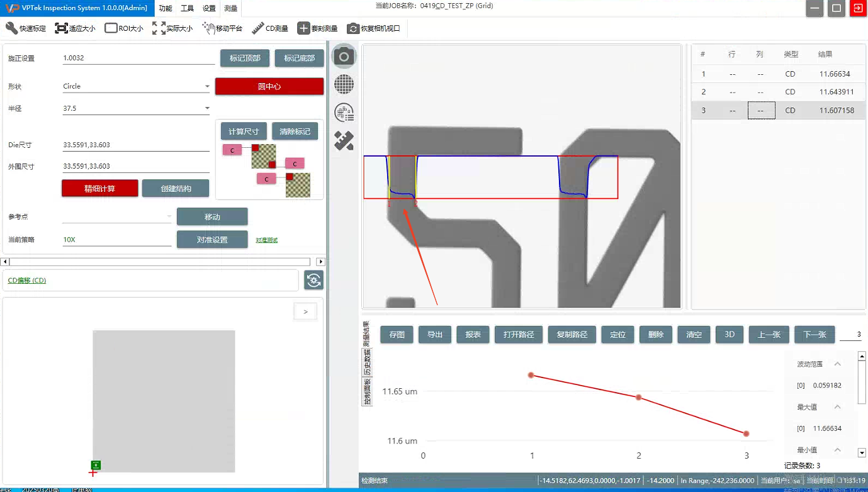Viewport: 868px width, 492px height.
Task: Open the wafer list icon under the grid icon
Action: pyautogui.click(x=344, y=112)
